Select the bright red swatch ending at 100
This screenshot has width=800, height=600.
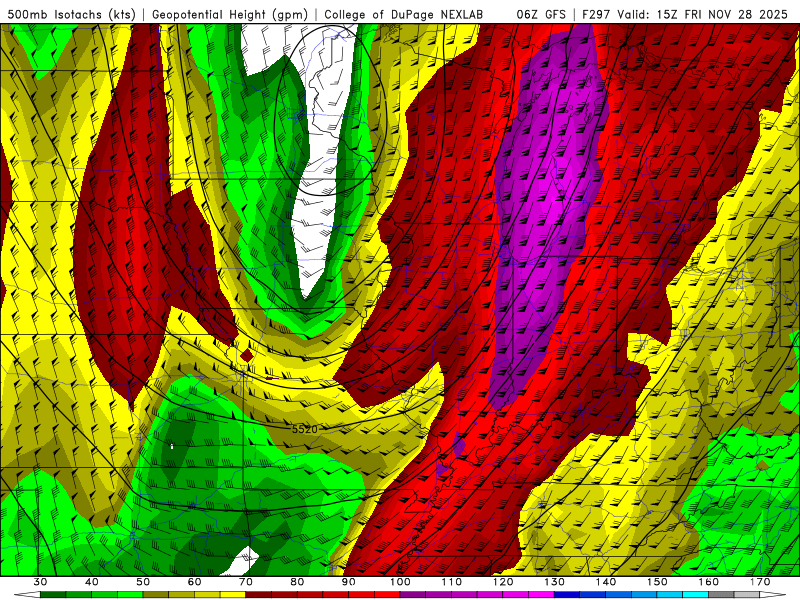387,594
